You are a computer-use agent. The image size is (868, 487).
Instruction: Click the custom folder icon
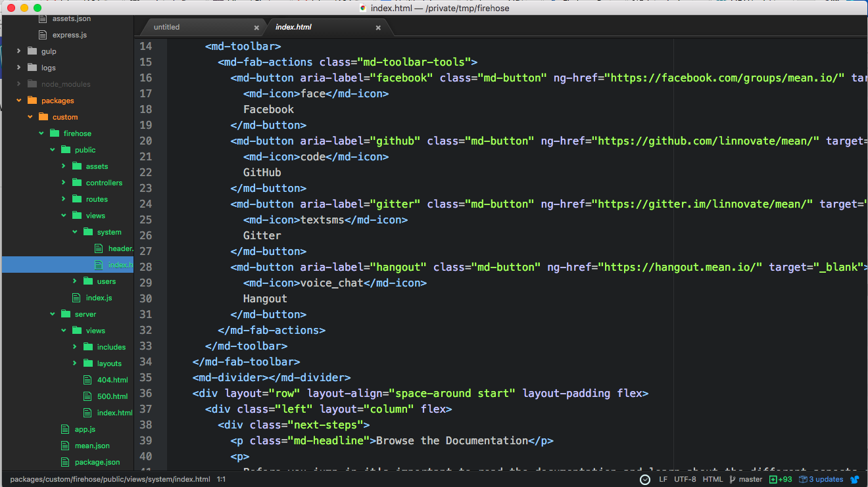tap(43, 117)
